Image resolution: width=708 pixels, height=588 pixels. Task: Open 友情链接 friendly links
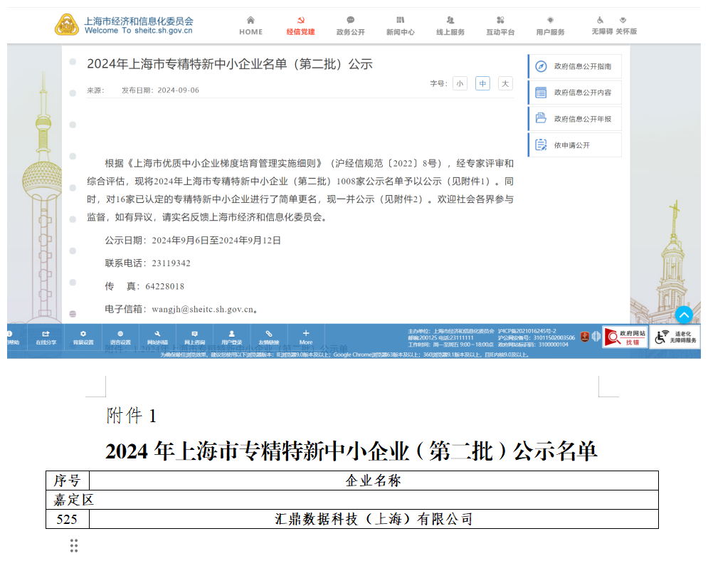pos(269,337)
